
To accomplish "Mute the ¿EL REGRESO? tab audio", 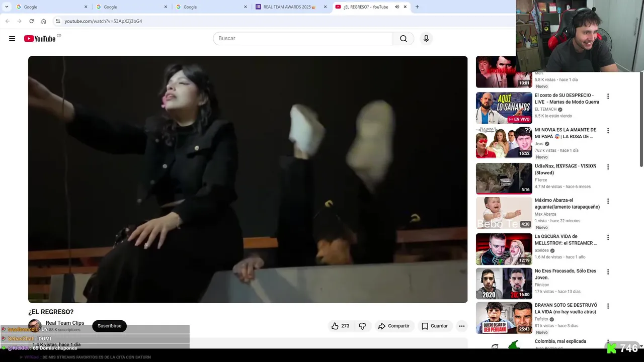I will 397,7.
